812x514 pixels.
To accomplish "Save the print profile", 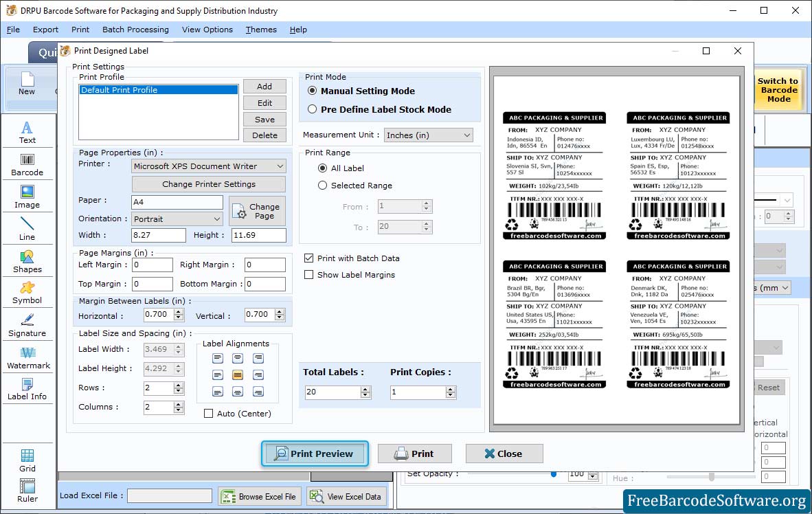I will coord(264,119).
